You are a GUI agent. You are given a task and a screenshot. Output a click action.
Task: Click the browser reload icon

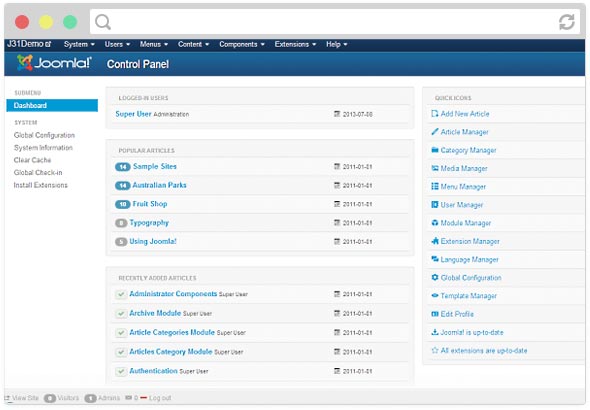(x=566, y=22)
